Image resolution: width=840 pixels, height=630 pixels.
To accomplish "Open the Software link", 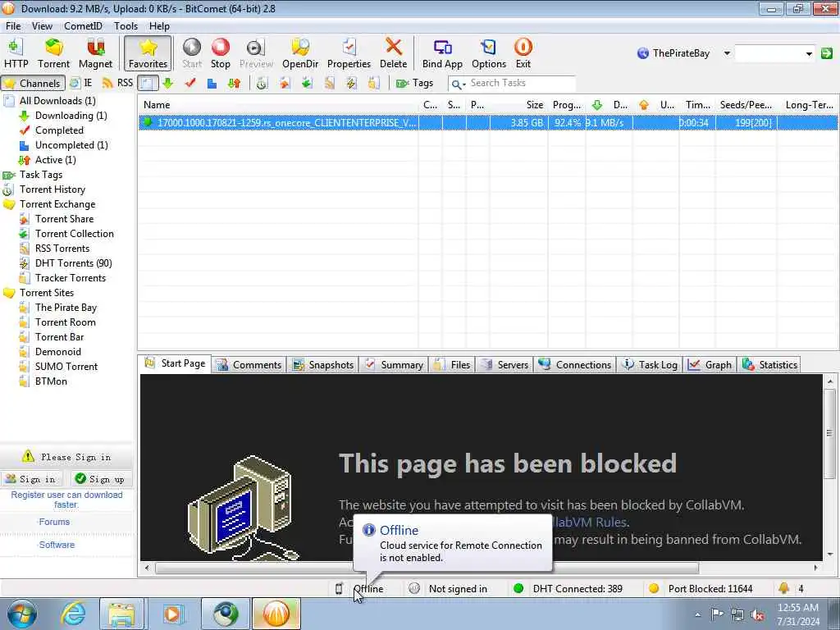I will (x=57, y=545).
